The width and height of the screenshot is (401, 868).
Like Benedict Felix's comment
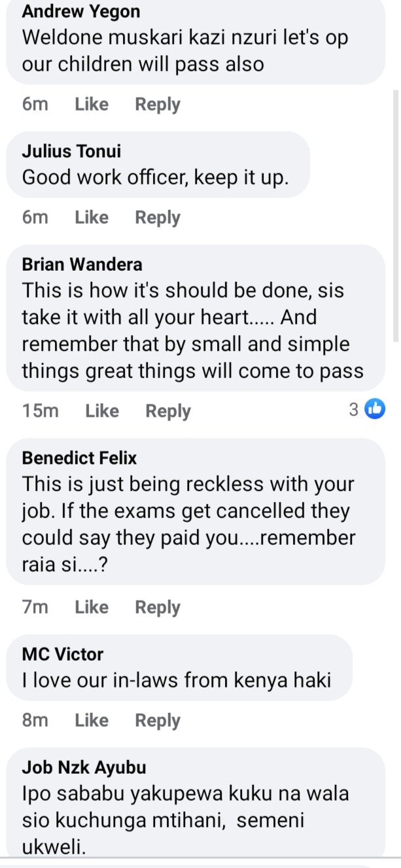tap(92, 607)
